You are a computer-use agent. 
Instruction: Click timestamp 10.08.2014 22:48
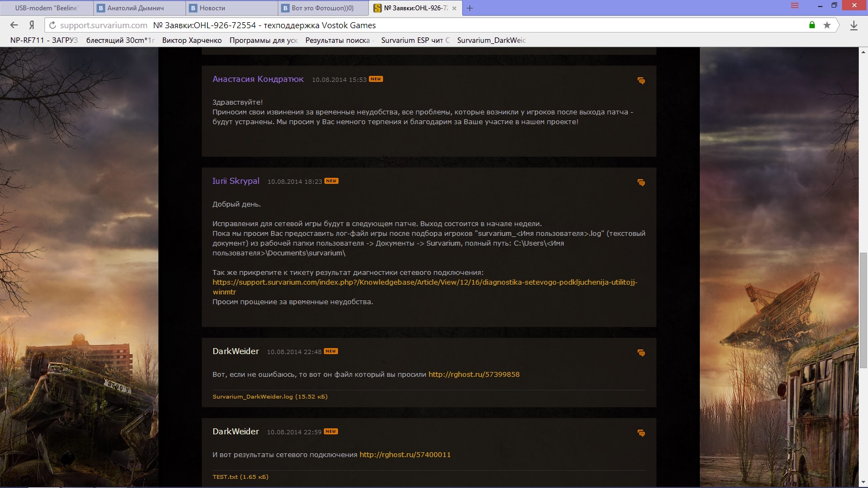(294, 352)
